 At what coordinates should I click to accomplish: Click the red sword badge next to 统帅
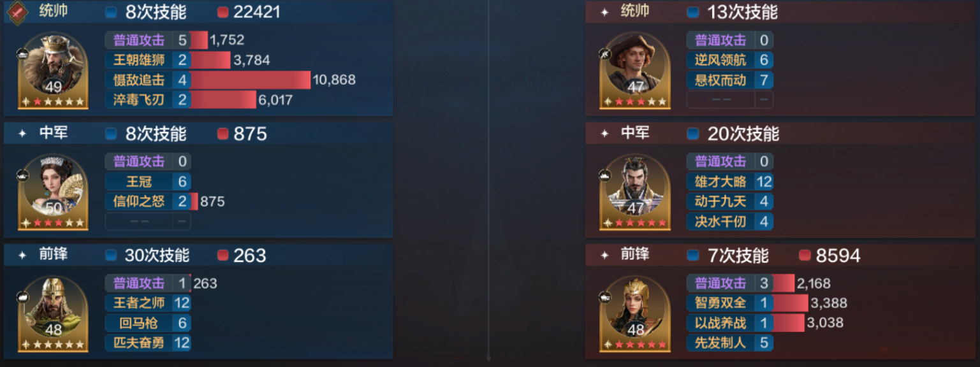[17, 12]
